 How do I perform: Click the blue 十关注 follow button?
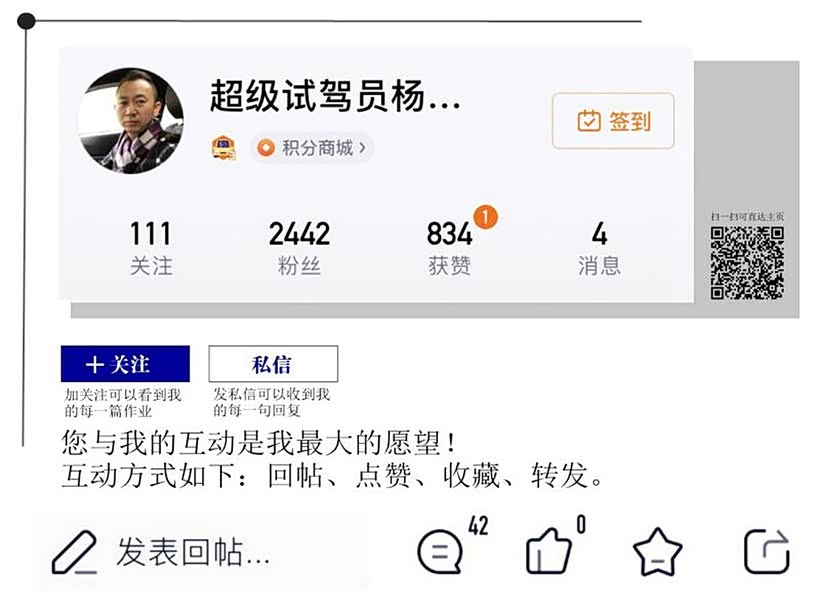point(125,364)
